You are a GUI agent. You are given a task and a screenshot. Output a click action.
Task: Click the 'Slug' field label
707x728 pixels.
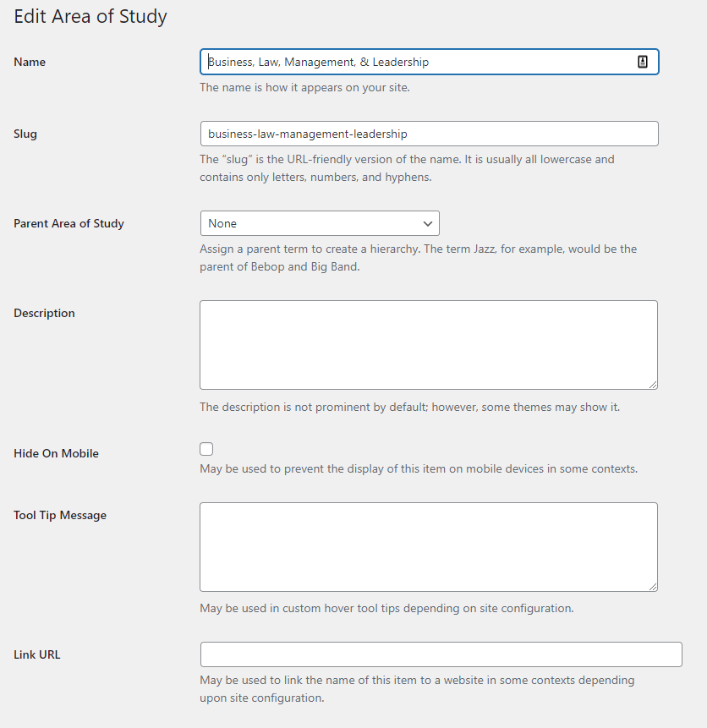coord(25,134)
